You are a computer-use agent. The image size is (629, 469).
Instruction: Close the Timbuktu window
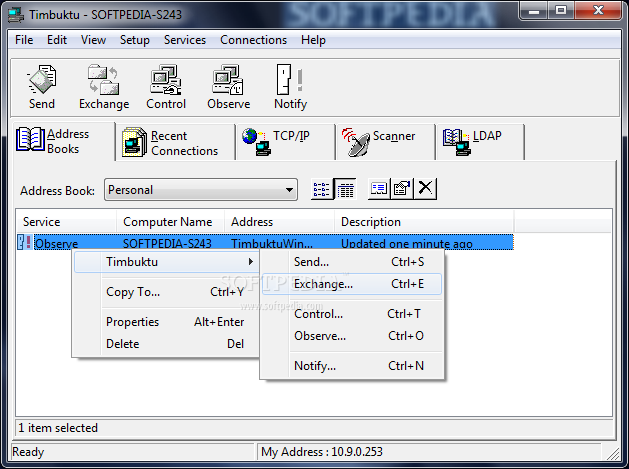coord(598,10)
